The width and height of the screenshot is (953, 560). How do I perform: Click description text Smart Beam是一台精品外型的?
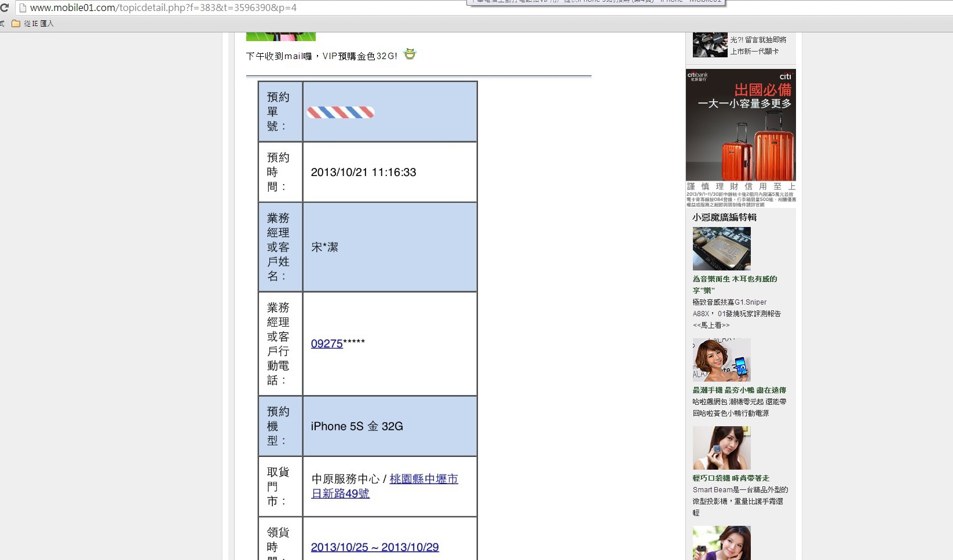740,490
